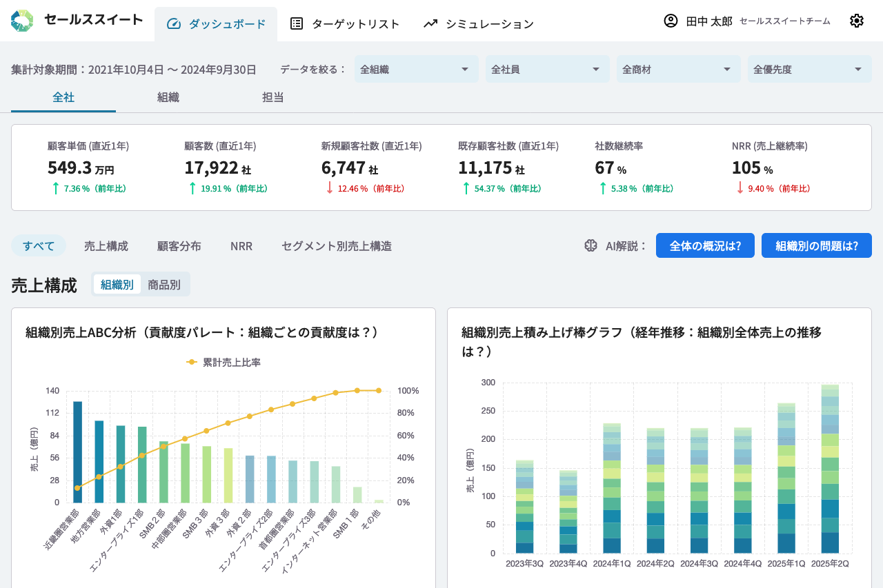Click the AI解説 brain icon
The width and height of the screenshot is (883, 588).
[591, 245]
